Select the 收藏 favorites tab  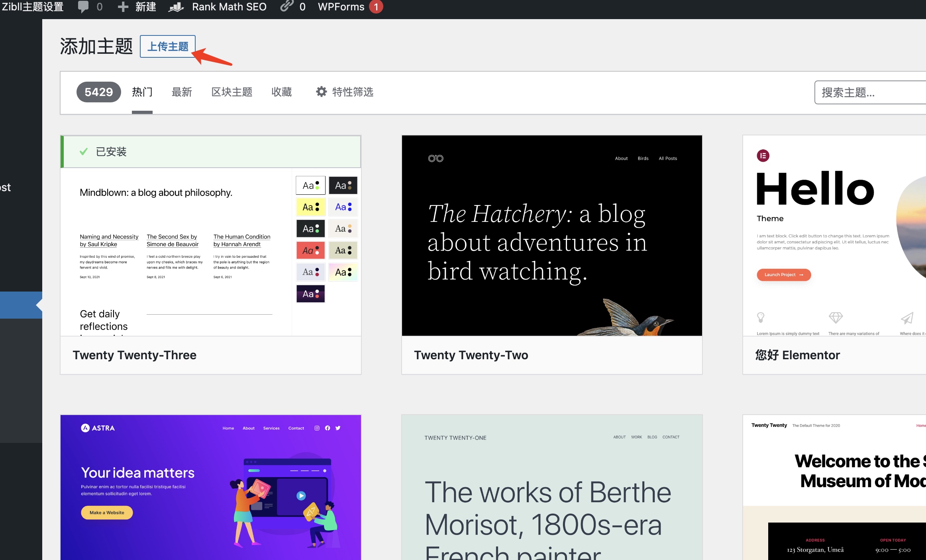(x=282, y=92)
